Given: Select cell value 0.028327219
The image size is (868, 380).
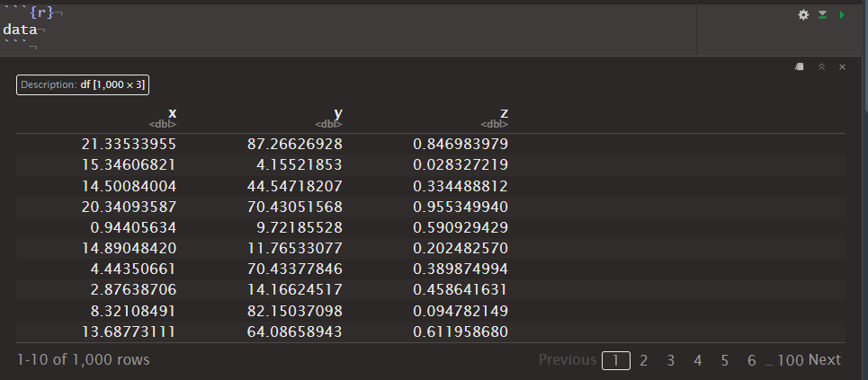Looking at the screenshot, I should pos(461,164).
